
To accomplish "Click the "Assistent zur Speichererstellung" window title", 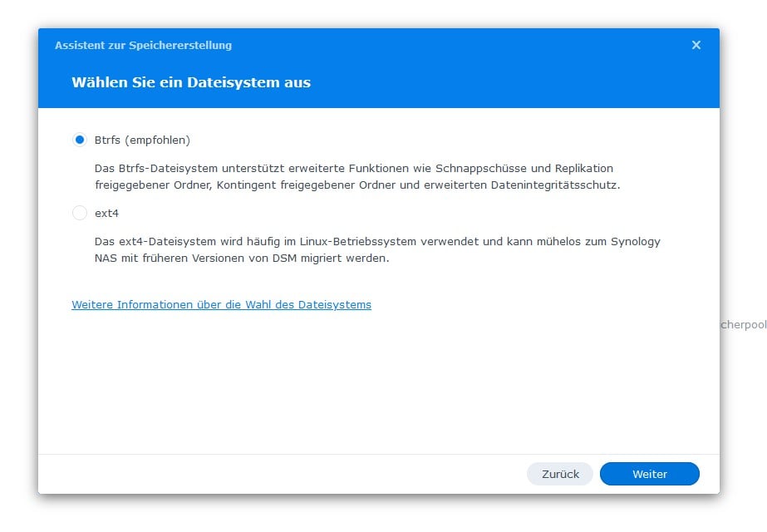I will 143,45.
